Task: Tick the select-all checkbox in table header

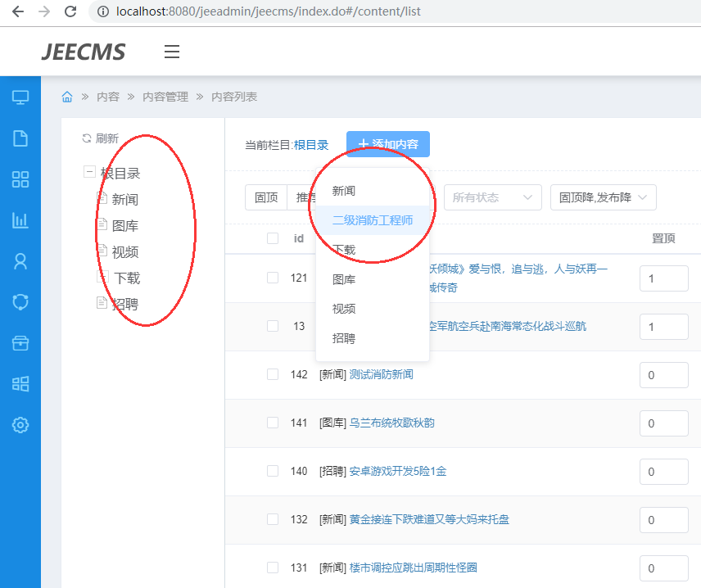Action: 273,238
